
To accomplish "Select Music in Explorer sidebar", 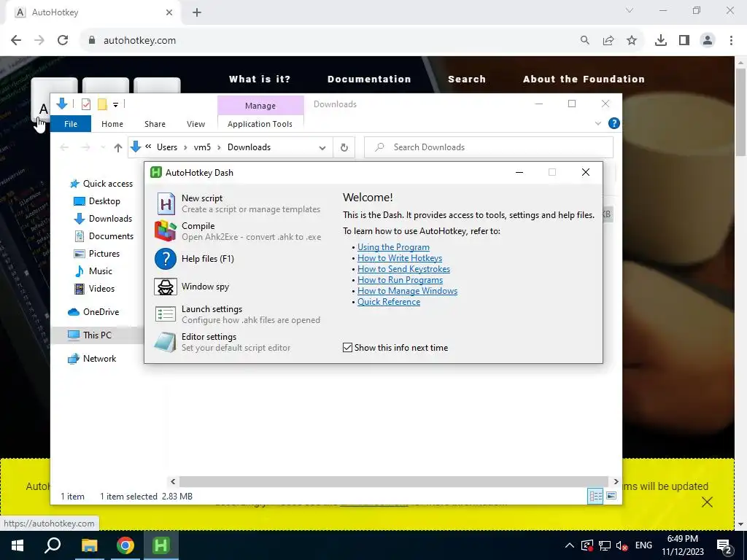I will pyautogui.click(x=93, y=271).
